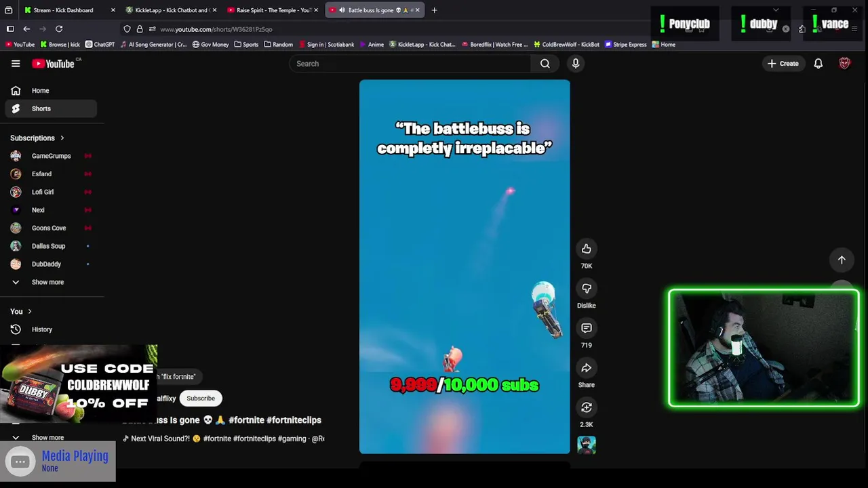Screen dimensions: 868x488
Task: Click the YouTube search field
Action: tap(410, 64)
